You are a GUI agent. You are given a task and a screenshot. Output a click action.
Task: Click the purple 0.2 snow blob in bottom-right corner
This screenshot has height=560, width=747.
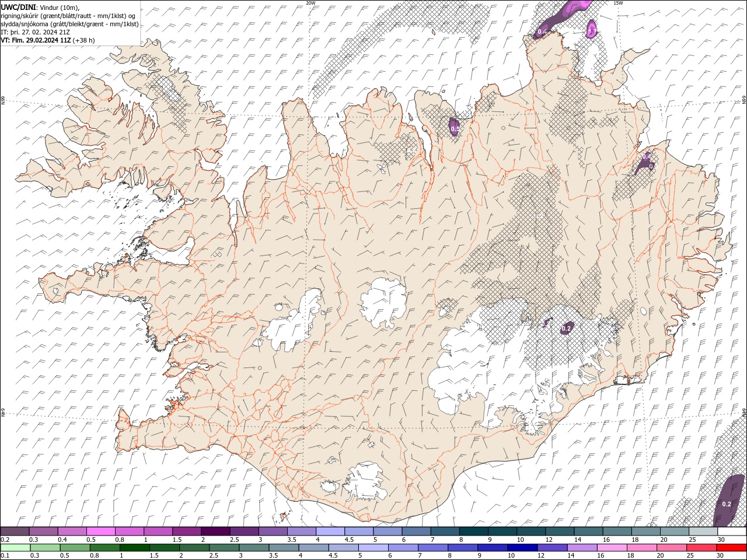click(x=729, y=502)
